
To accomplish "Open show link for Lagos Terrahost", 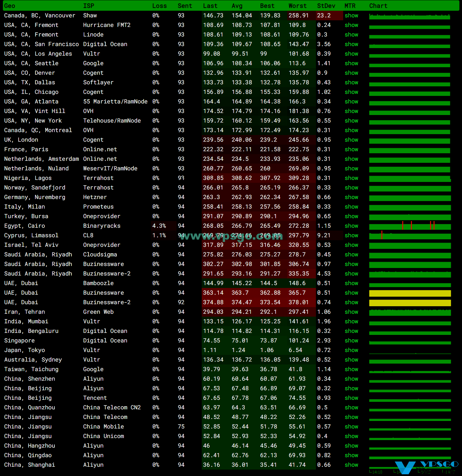I will point(351,178).
